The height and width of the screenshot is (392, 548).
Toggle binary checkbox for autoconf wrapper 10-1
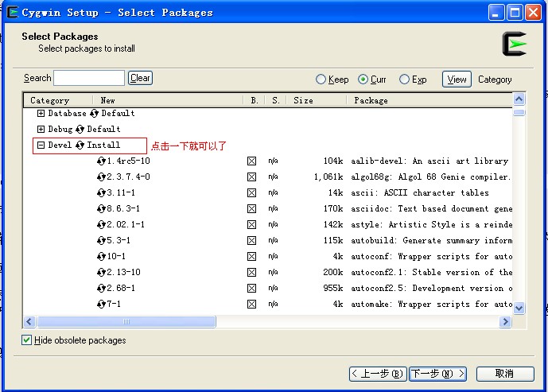tap(251, 257)
